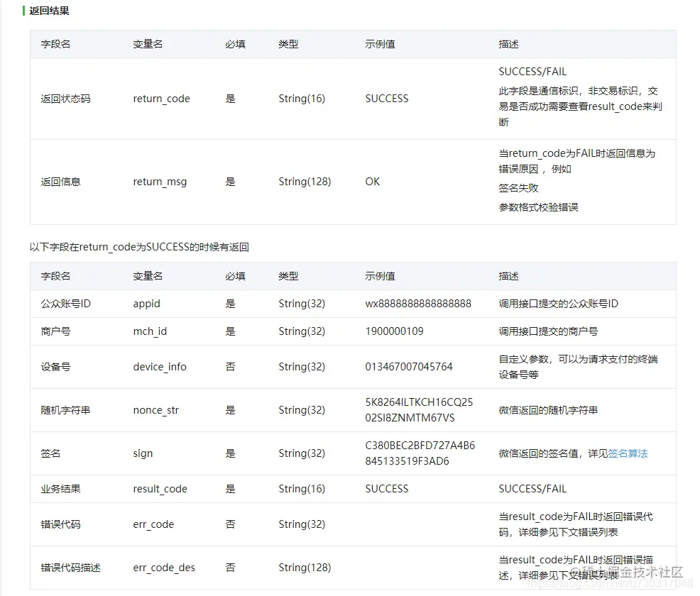Click the 变量名 column header
The image size is (700, 596).
click(148, 43)
